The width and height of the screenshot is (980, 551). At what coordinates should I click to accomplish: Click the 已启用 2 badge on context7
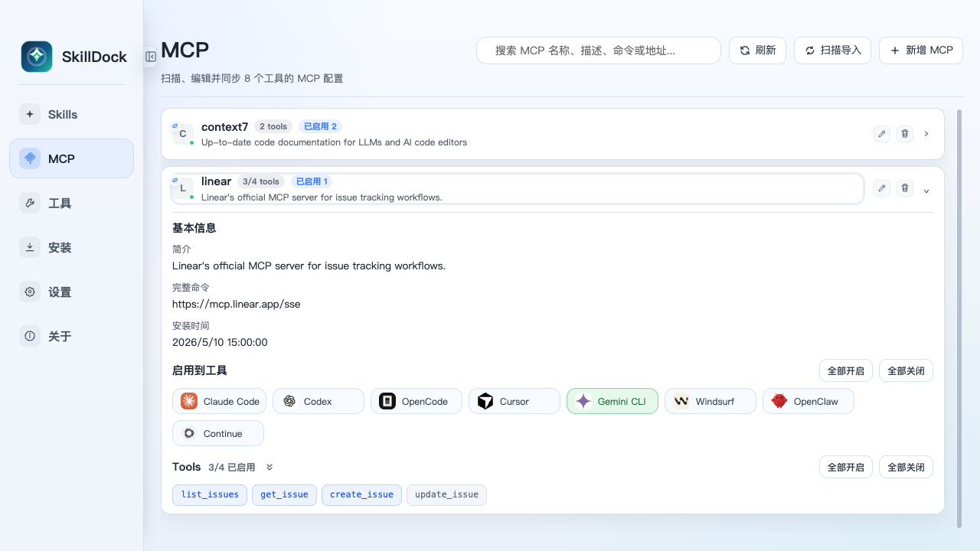click(320, 127)
